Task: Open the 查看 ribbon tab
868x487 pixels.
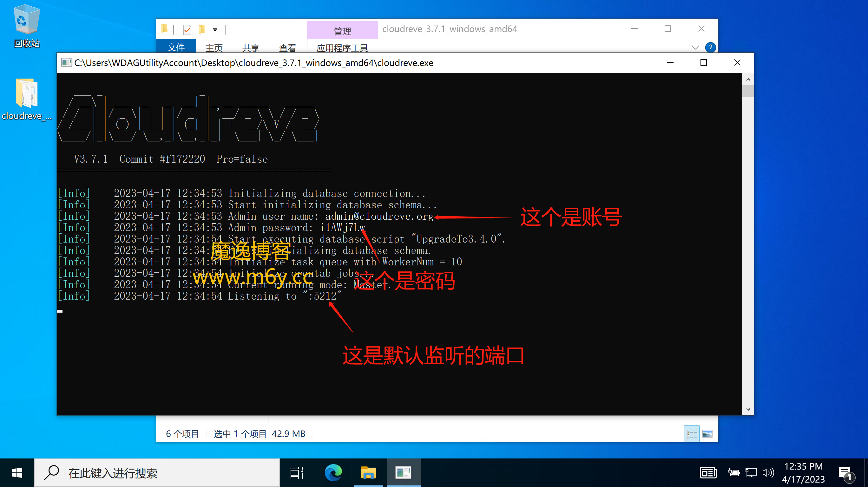Action: tap(287, 48)
